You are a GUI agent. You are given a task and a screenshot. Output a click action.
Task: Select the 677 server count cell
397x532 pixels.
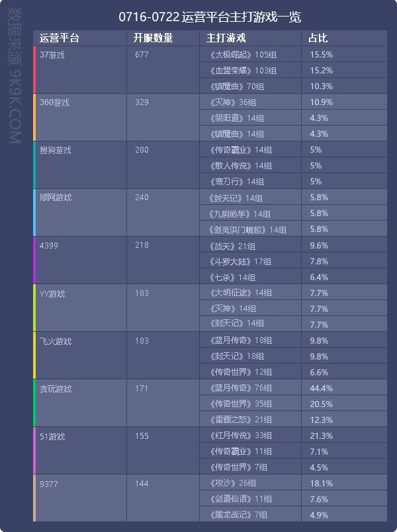tap(163, 70)
